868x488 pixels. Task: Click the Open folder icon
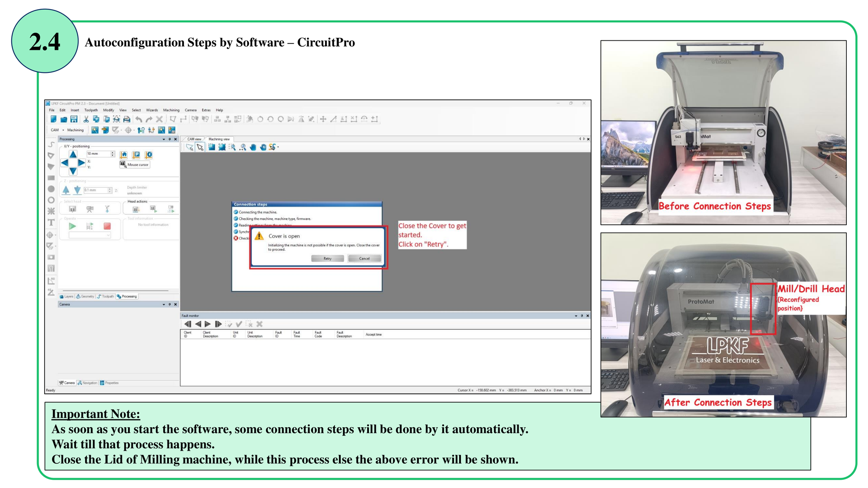[x=63, y=119]
